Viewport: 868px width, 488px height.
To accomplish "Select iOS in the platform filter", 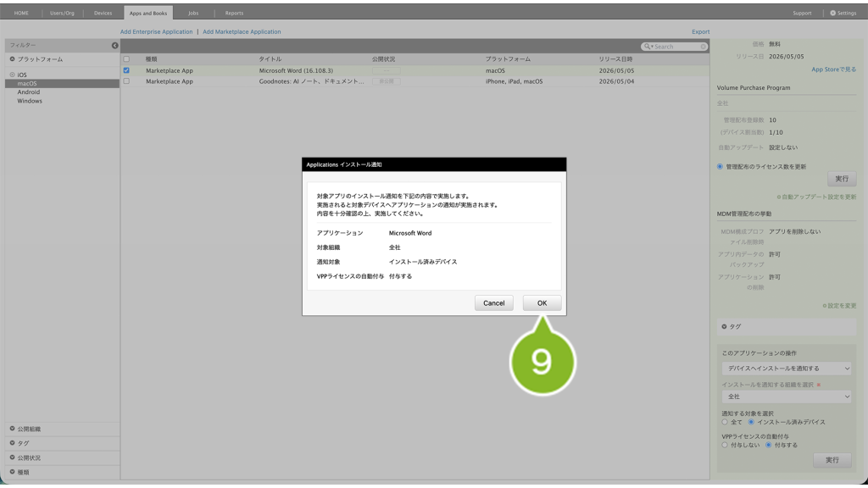I will pyautogui.click(x=21, y=75).
